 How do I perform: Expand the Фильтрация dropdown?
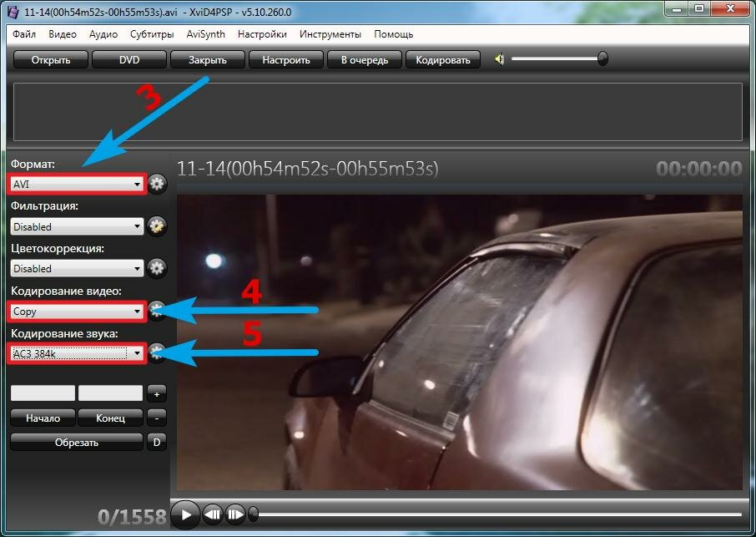(78, 226)
